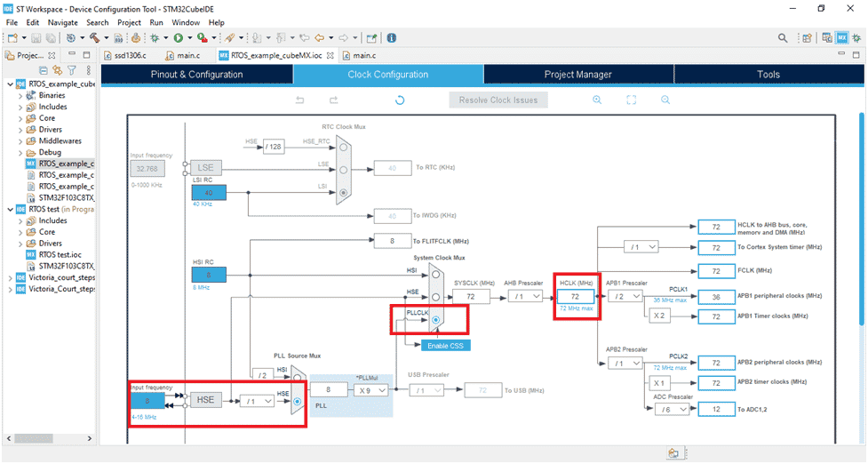Click the Project Explorer filter icon
The height and width of the screenshot is (464, 868).
(x=72, y=70)
